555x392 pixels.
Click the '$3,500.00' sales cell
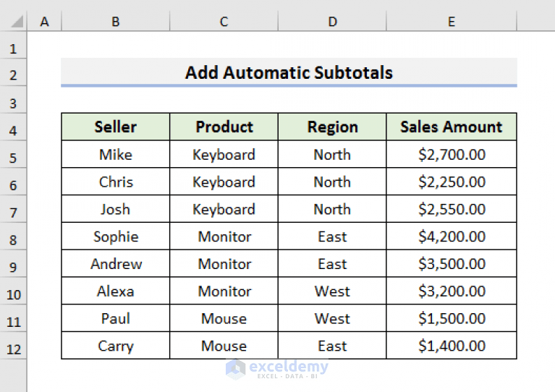452,263
